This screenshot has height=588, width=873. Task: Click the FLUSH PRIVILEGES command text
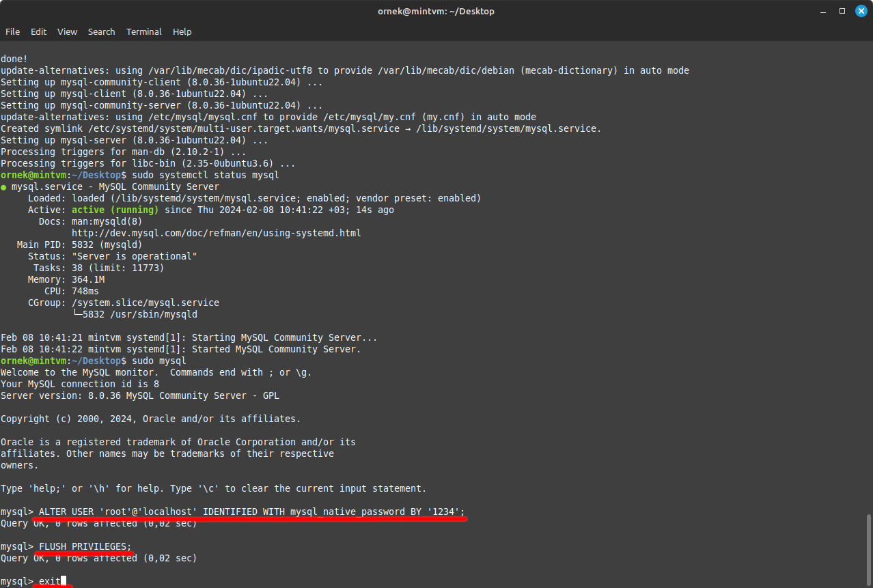click(x=85, y=546)
